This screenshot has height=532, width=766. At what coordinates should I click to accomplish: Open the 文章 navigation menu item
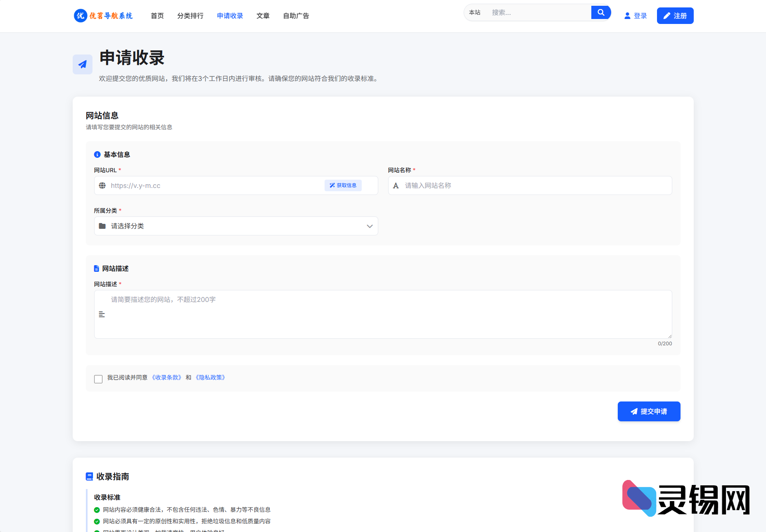[x=263, y=16]
